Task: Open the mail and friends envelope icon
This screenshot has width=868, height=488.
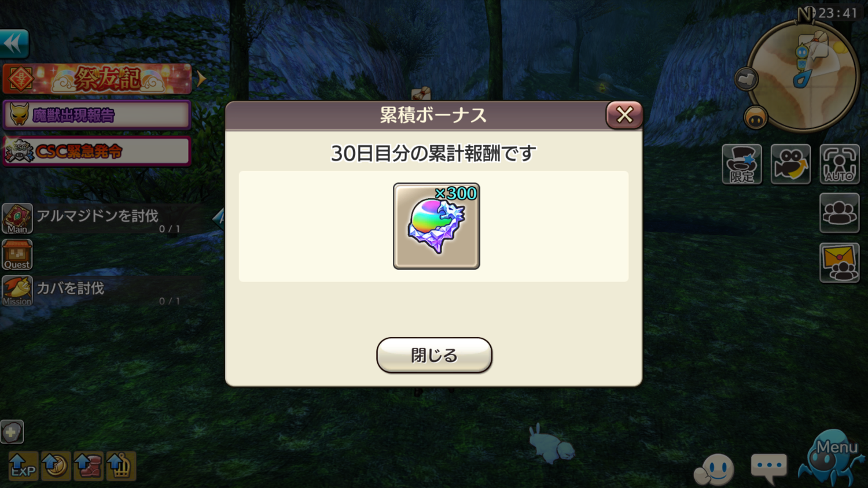Action: [839, 263]
